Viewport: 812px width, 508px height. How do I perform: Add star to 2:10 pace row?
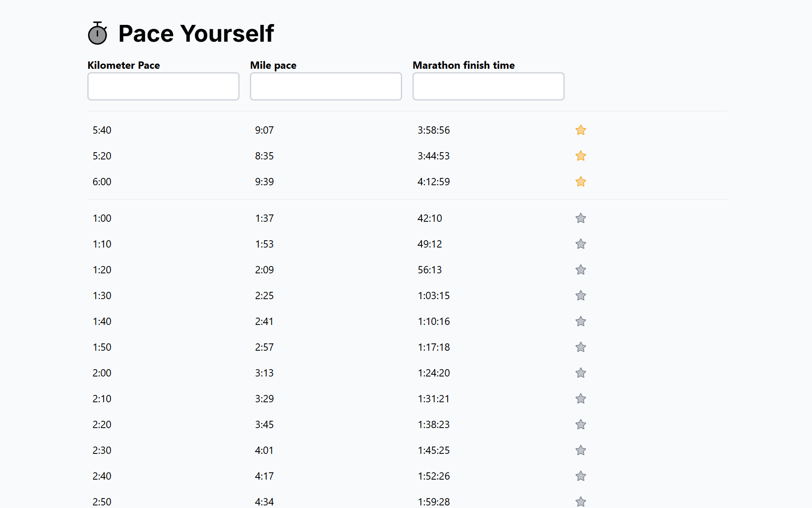tap(581, 399)
